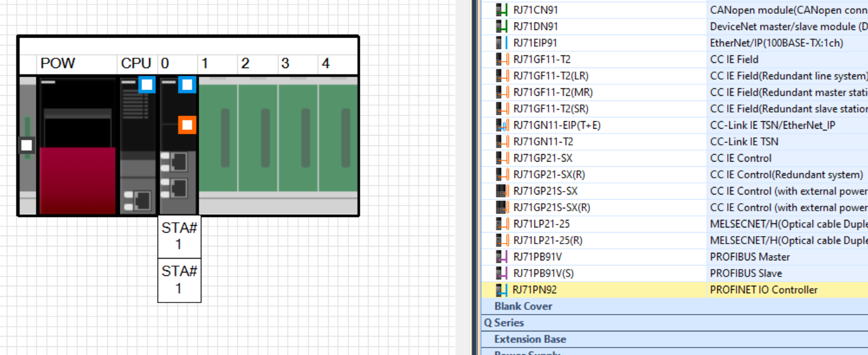Click the 'PROFINET IO Controller' description

click(764, 290)
